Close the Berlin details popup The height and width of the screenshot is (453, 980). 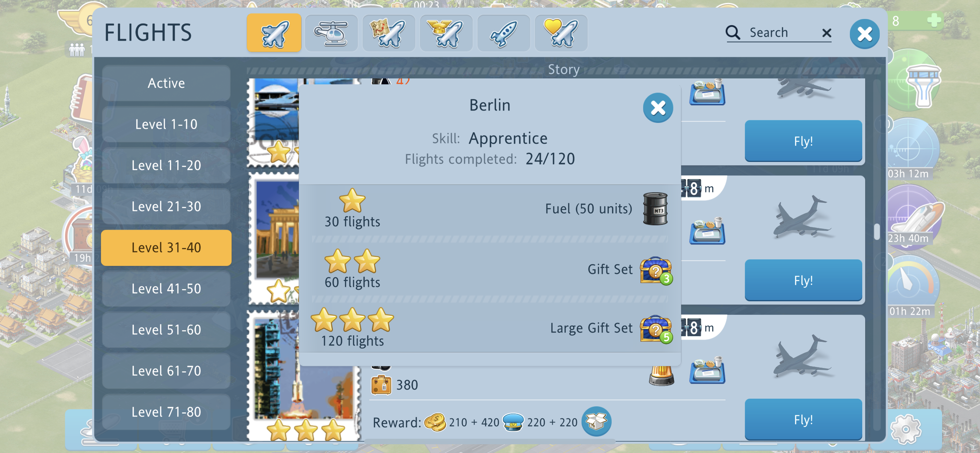coord(658,108)
